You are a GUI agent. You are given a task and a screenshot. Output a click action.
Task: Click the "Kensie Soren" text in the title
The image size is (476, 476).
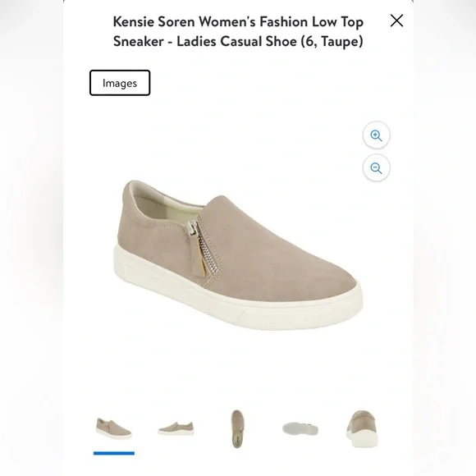tap(154, 22)
